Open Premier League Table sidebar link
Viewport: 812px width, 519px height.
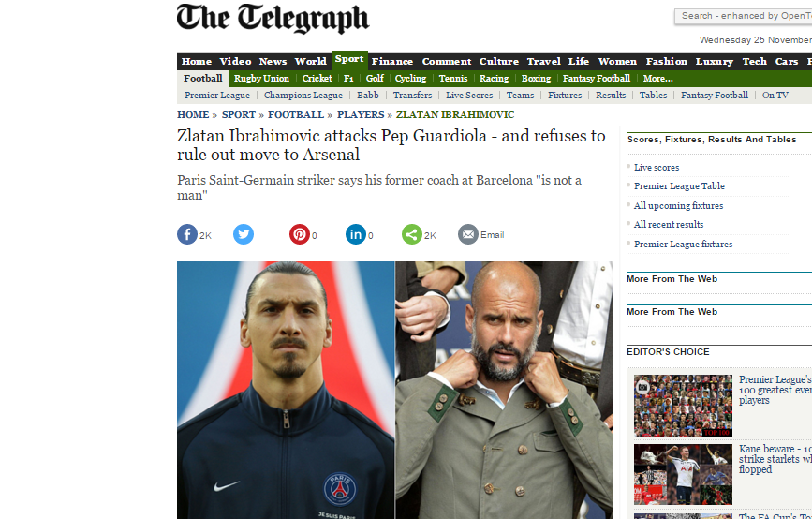(x=679, y=185)
